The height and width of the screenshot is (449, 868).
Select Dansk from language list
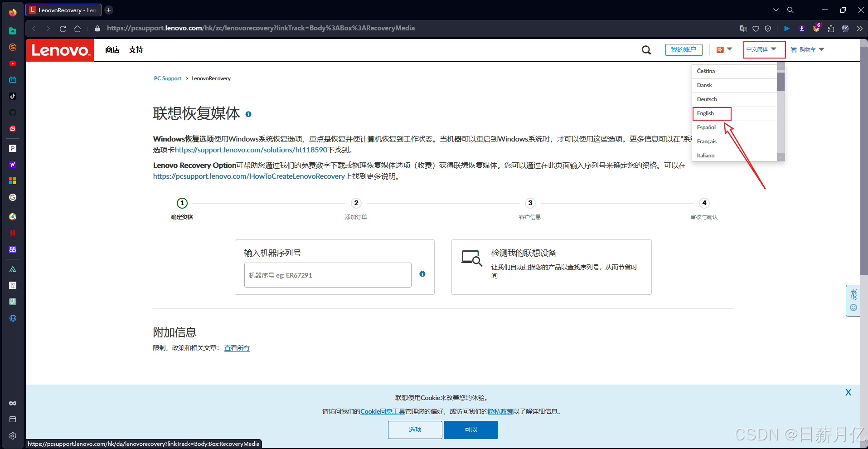734,85
